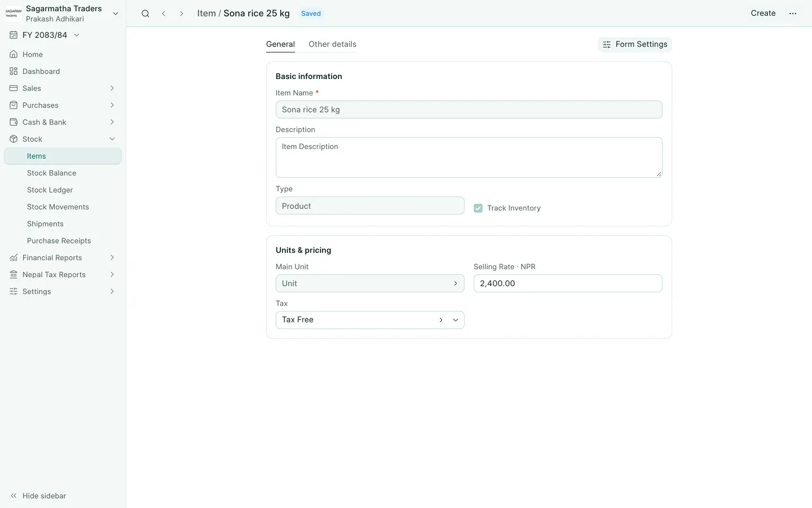
Task: Expand the Purchases section chevron
Action: [112, 105]
